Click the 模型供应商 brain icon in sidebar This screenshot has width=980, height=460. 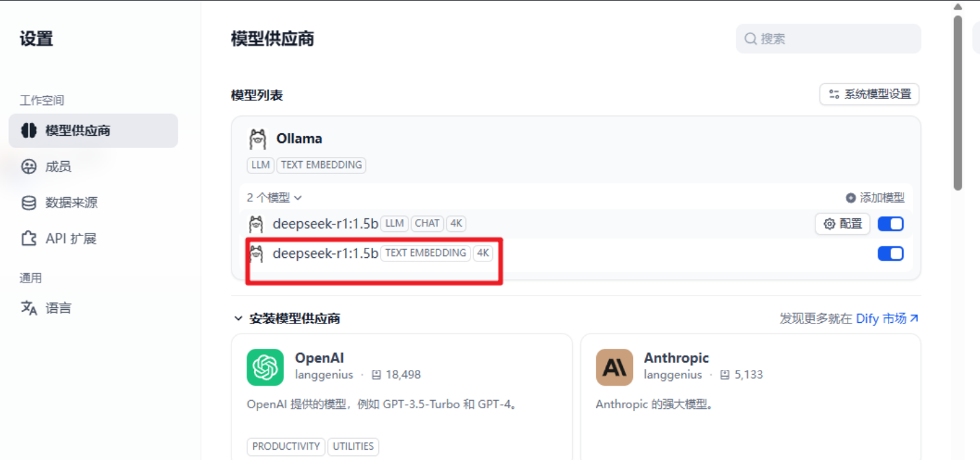pos(29,130)
